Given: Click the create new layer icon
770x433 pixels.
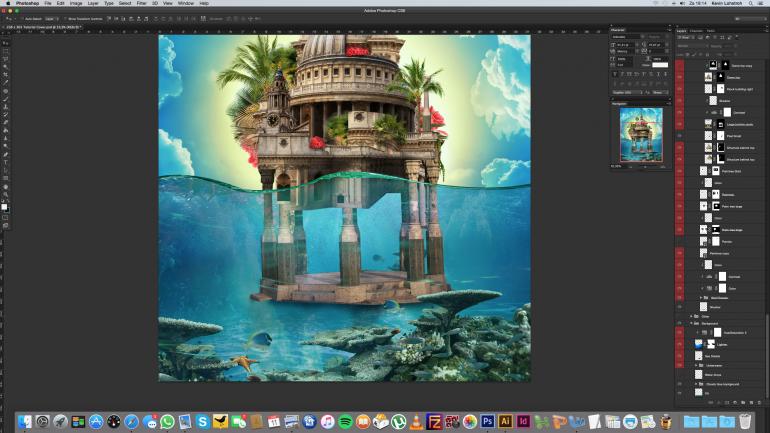Looking at the screenshot, I should click(751, 403).
